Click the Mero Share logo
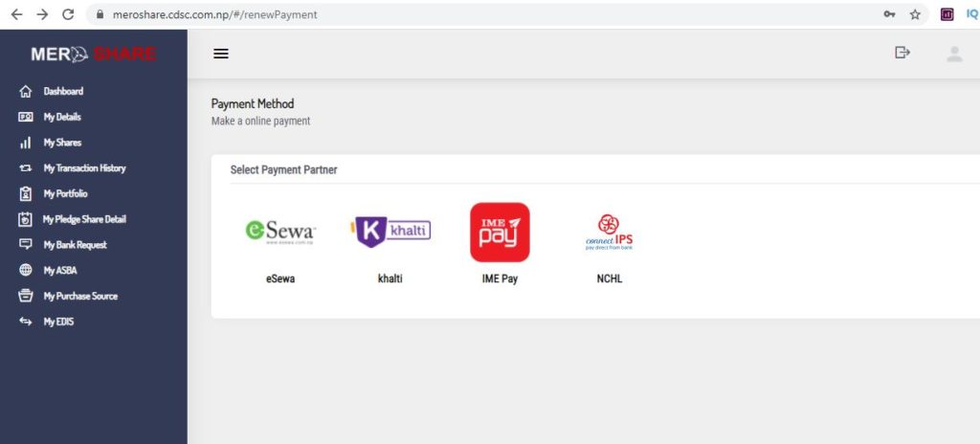Viewport: 980px width, 444px height. click(94, 55)
